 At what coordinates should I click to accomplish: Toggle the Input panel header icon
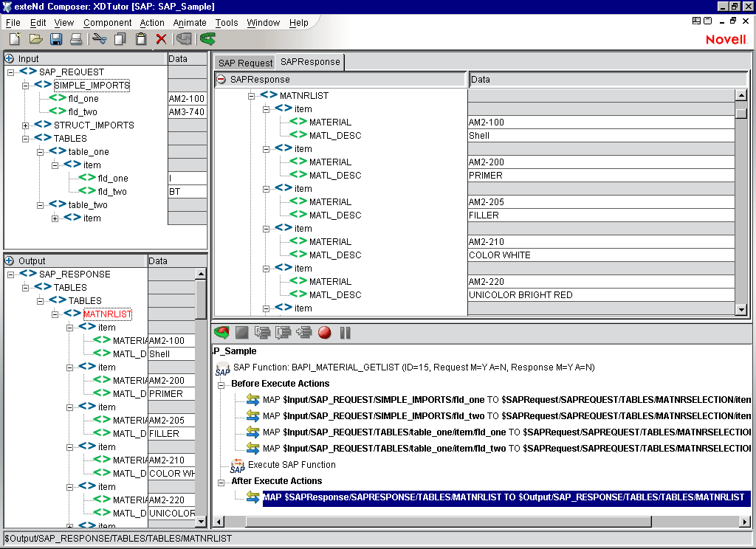pos(10,59)
